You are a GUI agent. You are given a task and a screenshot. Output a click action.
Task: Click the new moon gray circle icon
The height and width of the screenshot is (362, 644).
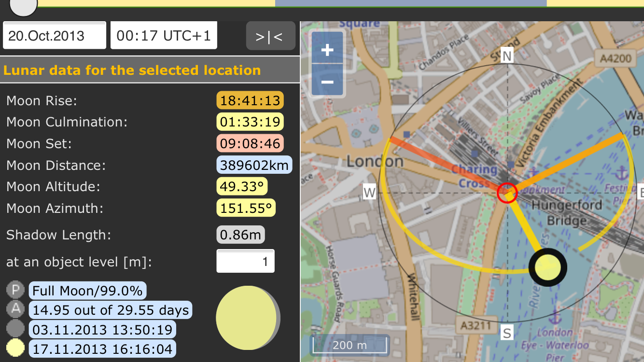point(15,329)
